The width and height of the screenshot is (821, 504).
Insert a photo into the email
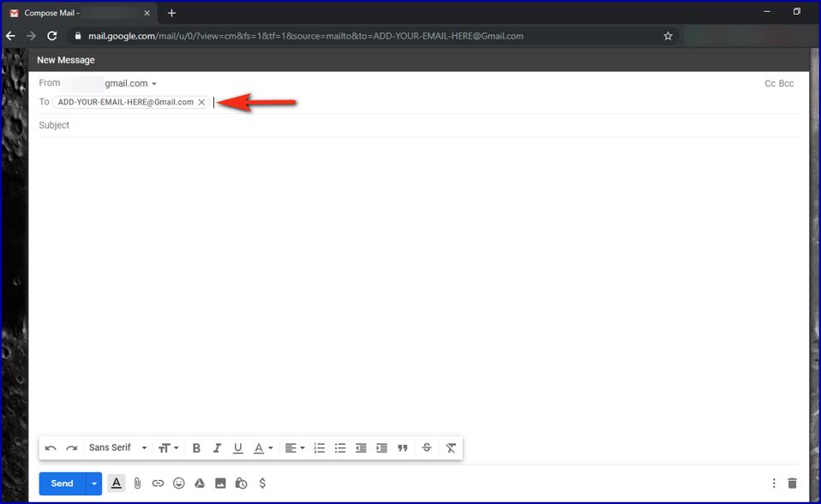click(219, 483)
